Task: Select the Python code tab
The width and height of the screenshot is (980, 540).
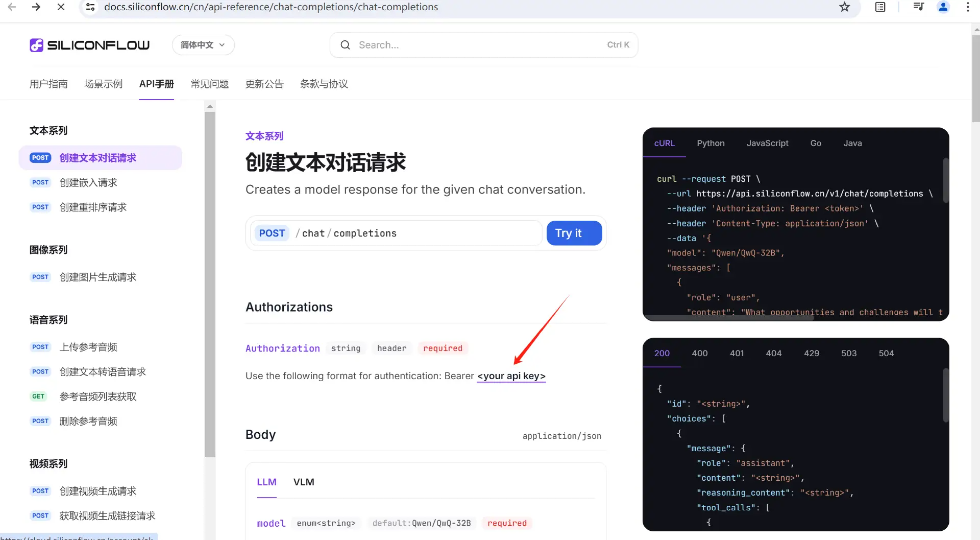Action: [x=711, y=143]
